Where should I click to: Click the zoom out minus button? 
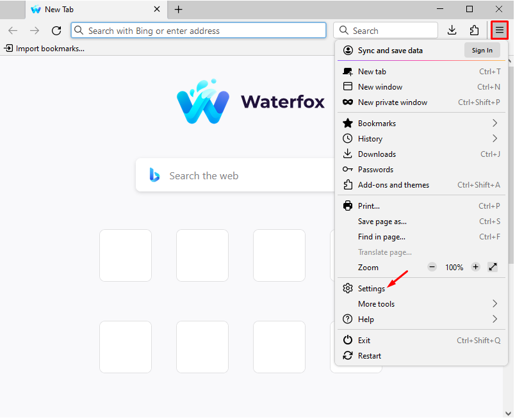[x=432, y=267]
